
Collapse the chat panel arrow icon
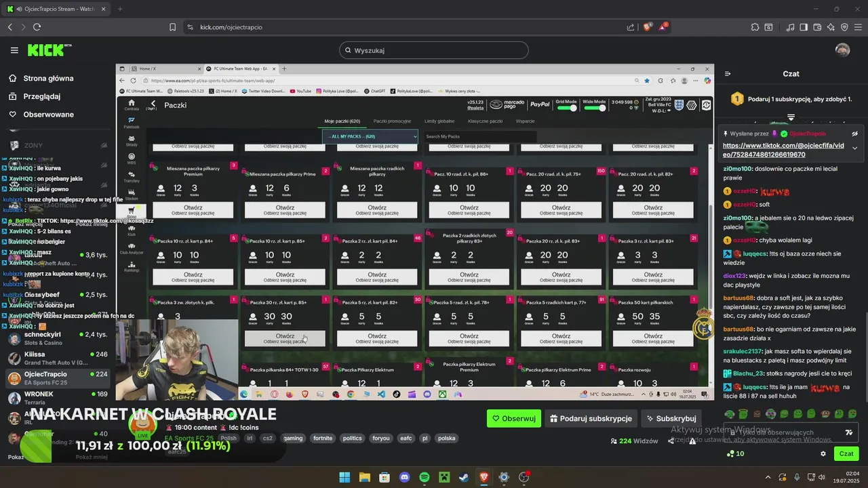[x=728, y=74]
